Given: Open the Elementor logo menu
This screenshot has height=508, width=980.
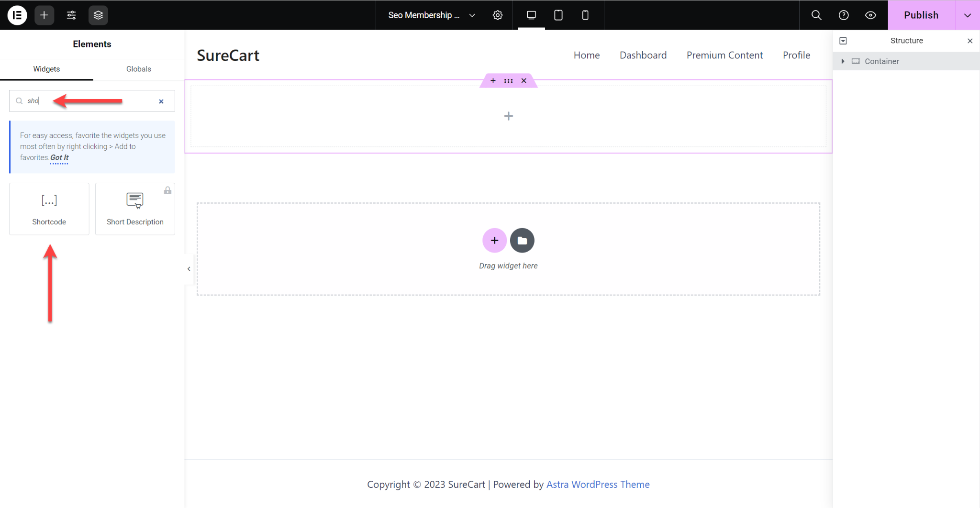Looking at the screenshot, I should pyautogui.click(x=17, y=15).
